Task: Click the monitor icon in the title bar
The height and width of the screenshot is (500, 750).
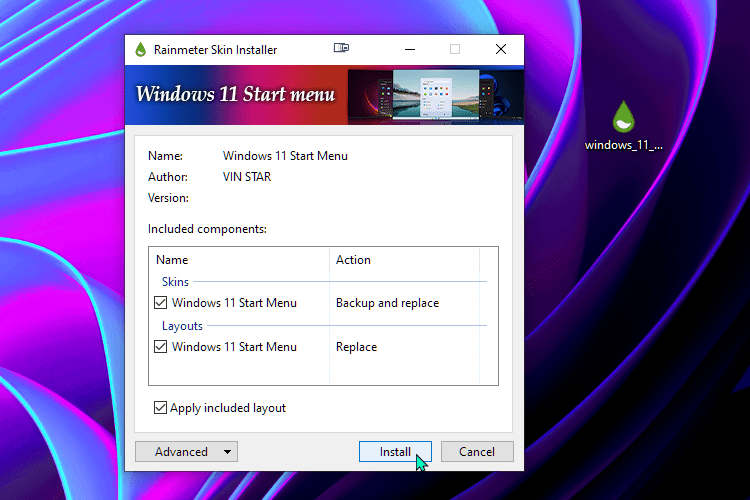Action: (341, 47)
